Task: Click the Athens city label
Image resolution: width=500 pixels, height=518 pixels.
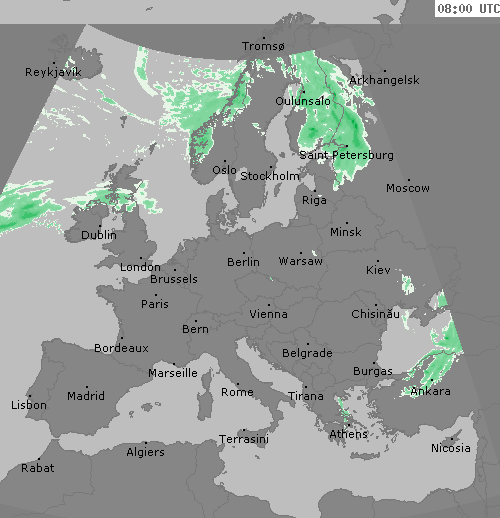Action: (x=349, y=434)
